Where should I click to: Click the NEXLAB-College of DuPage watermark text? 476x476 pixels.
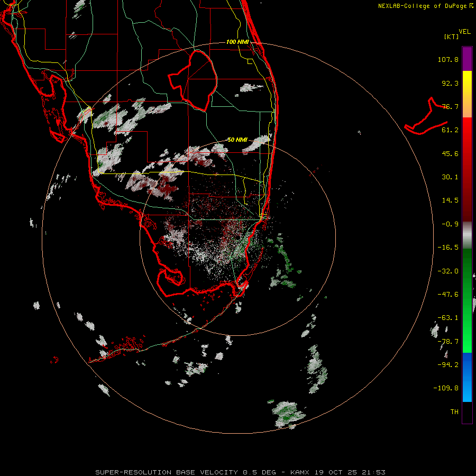425,6
